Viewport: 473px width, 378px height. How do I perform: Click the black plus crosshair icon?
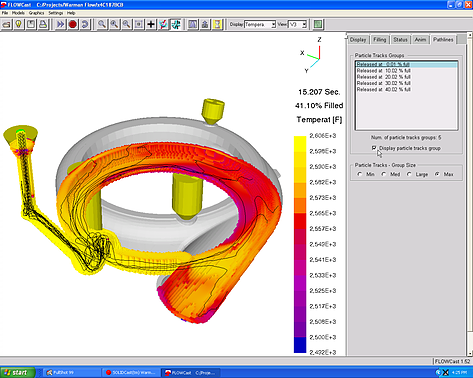pyautogui.click(x=151, y=24)
